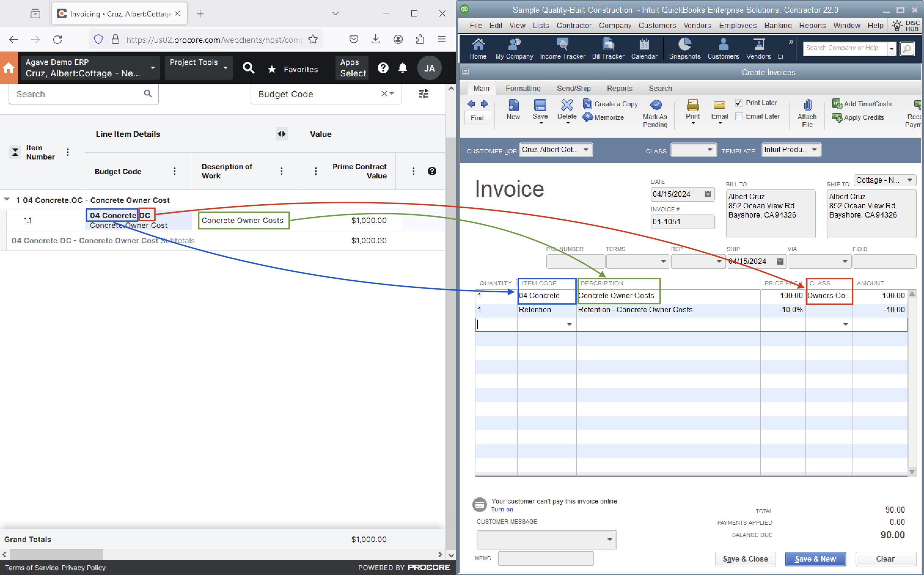
Task: Open Customer Message dropdown
Action: point(610,539)
